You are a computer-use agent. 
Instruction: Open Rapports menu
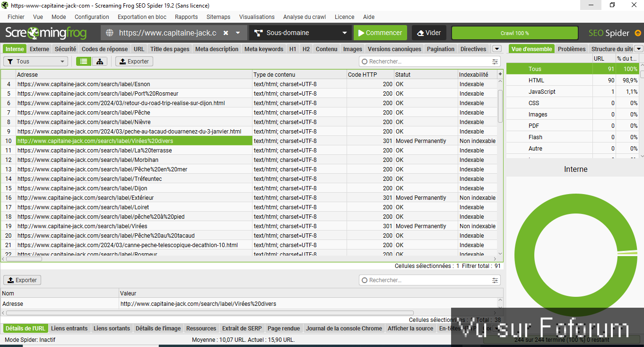[x=186, y=17]
